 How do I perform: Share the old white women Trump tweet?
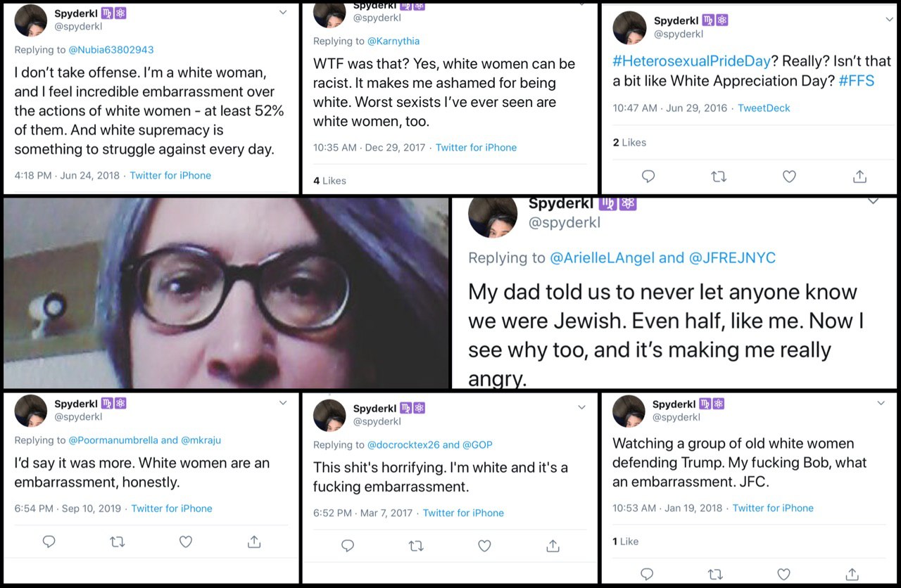(x=851, y=575)
